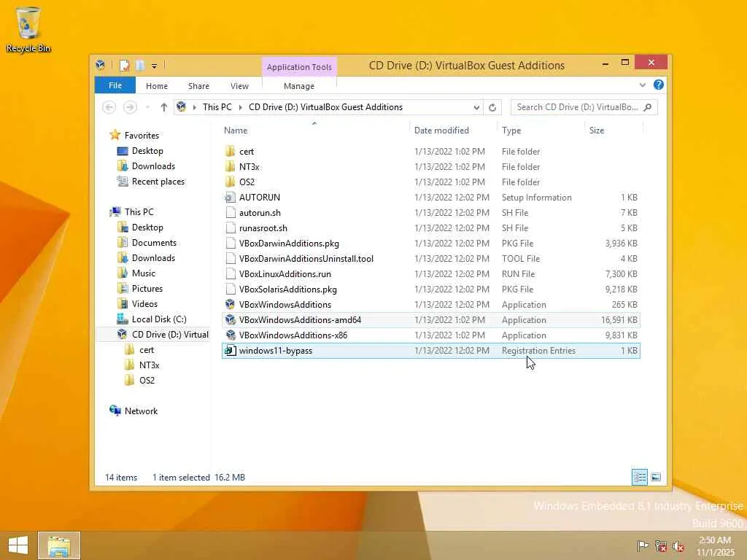Click the Properties icon in quick access toolbar
The height and width of the screenshot is (560, 747).
pyautogui.click(x=124, y=65)
